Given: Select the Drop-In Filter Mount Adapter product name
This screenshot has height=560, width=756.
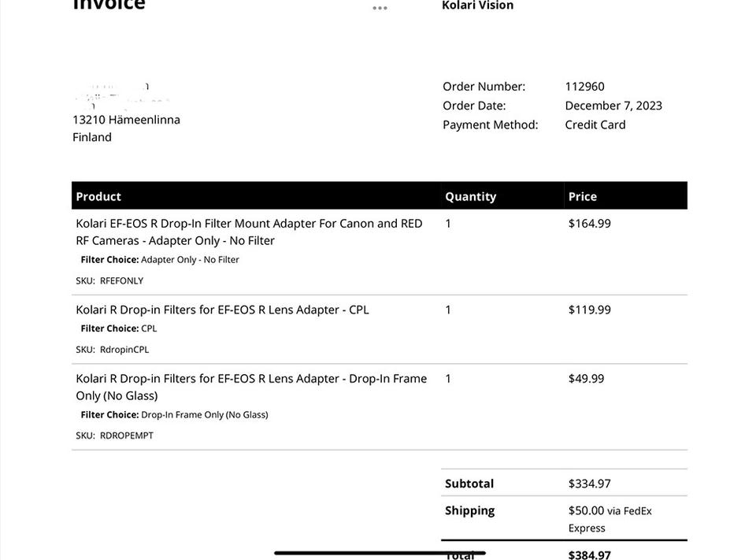Looking at the screenshot, I should coord(249,232).
